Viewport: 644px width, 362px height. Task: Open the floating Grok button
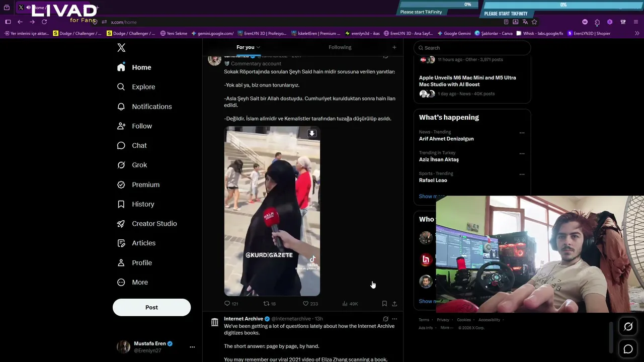(x=628, y=327)
